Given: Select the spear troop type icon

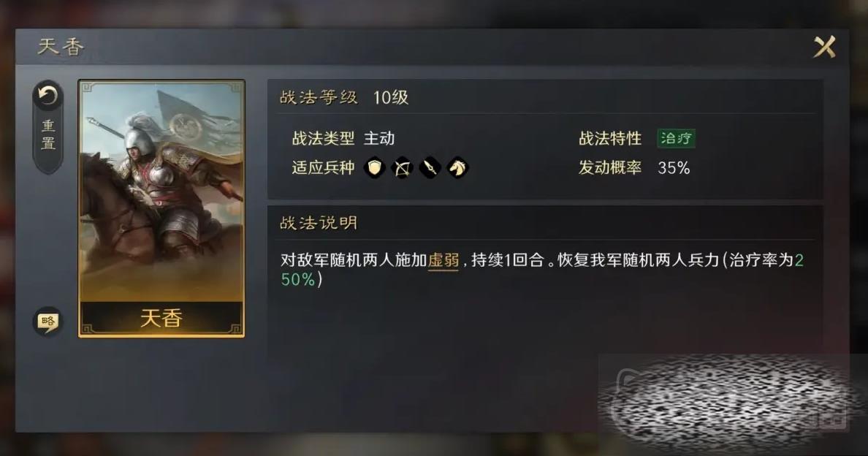Looking at the screenshot, I should [x=430, y=167].
